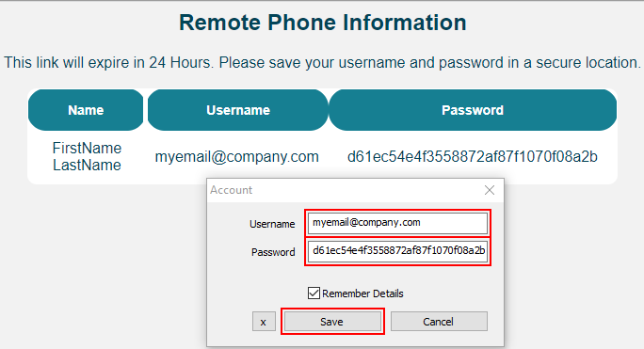Click the Password label in dialog

pos(273,252)
